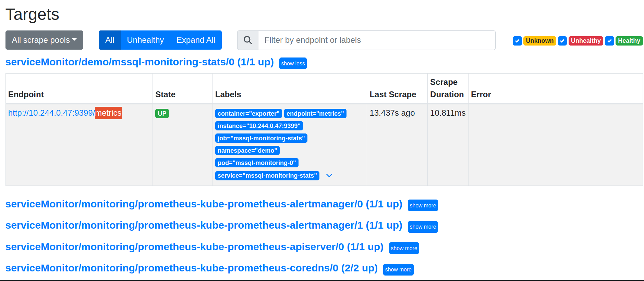
Task: Open the 10.244.0.47:9399/metrics endpoint link
Action: pyautogui.click(x=65, y=113)
